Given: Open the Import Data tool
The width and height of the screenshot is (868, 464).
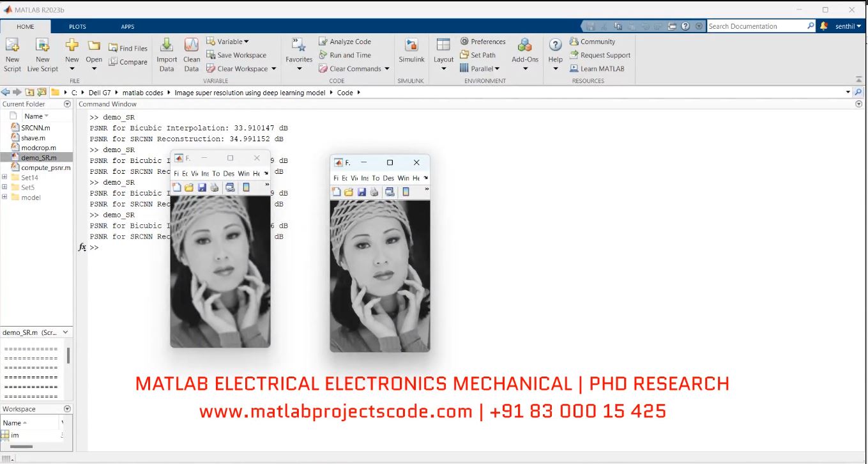Looking at the screenshot, I should 166,46.
